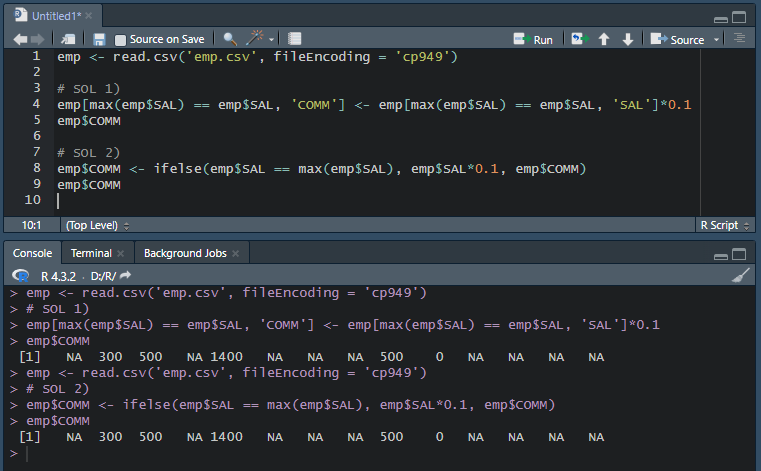
Task: Close the Background Jobs tab
Action: [x=235, y=253]
